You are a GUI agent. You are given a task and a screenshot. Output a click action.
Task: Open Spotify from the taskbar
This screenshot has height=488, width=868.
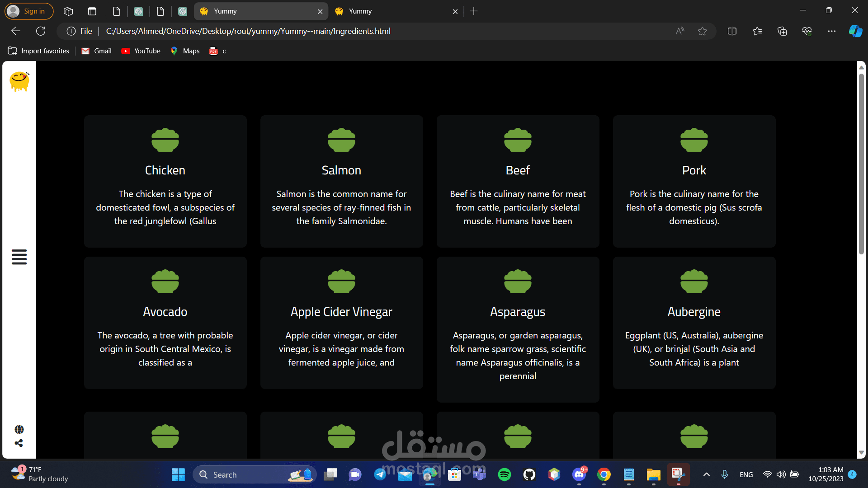click(x=504, y=474)
